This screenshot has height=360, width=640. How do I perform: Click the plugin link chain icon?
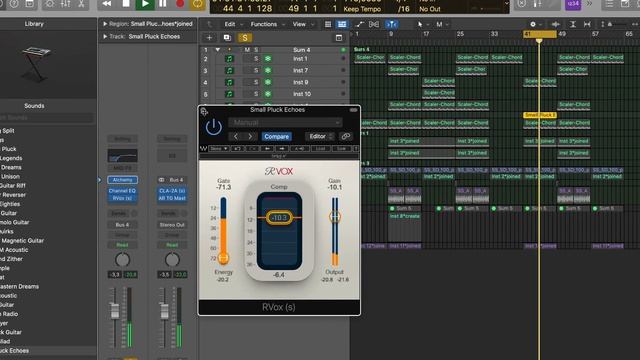point(346,136)
